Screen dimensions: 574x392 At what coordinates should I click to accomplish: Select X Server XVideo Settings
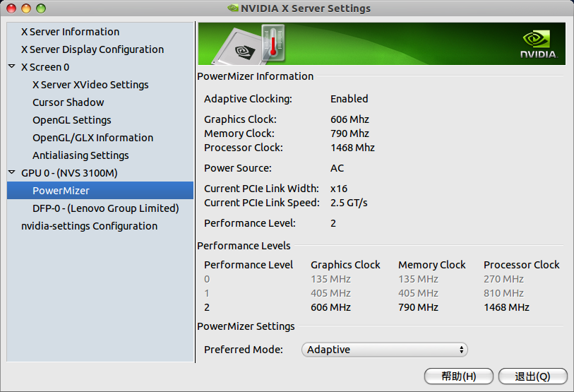[90, 85]
